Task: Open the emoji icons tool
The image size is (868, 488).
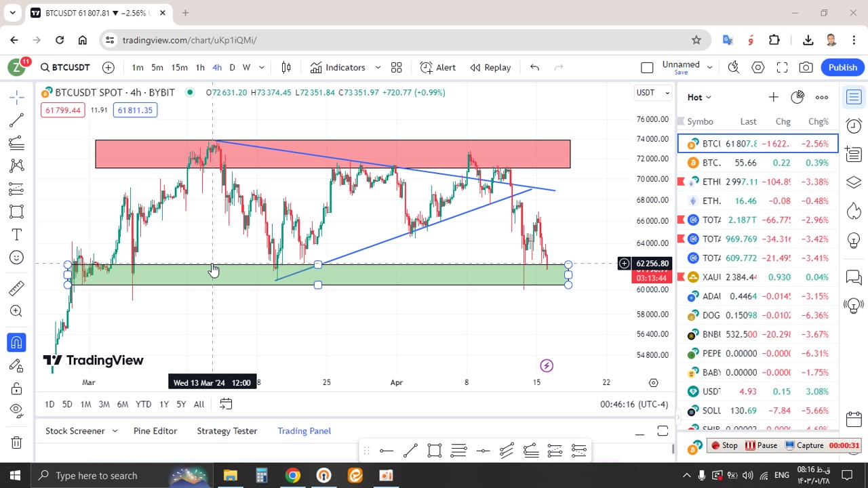Action: [17, 258]
